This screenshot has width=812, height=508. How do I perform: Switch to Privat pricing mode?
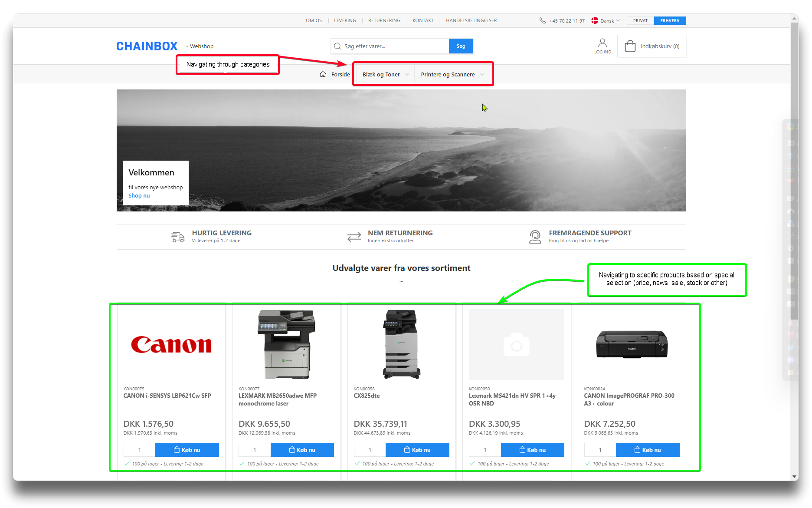point(640,20)
